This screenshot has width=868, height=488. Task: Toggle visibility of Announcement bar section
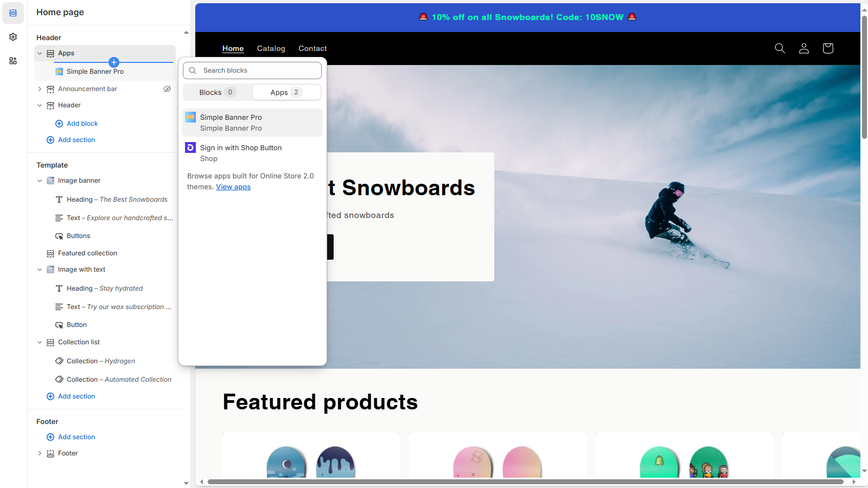pyautogui.click(x=167, y=89)
